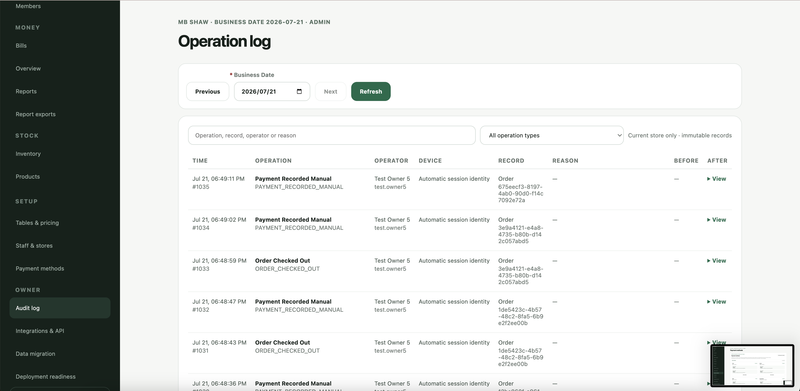The image size is (800, 391).
Task: Open the picture-in-picture preview thumbnail
Action: (752, 365)
